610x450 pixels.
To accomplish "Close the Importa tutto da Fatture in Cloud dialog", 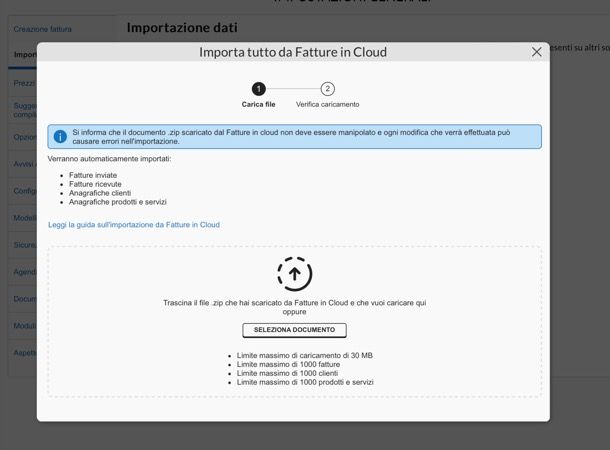I will [x=536, y=52].
